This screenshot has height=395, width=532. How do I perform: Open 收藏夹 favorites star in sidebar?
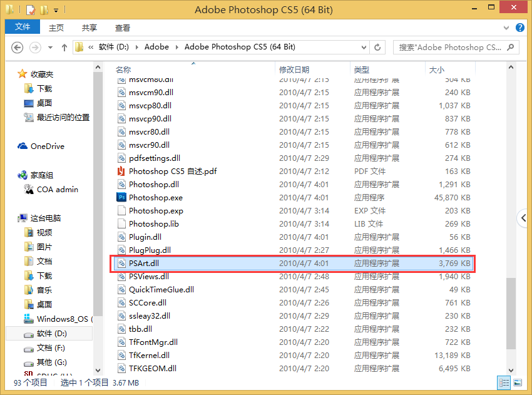coord(23,74)
